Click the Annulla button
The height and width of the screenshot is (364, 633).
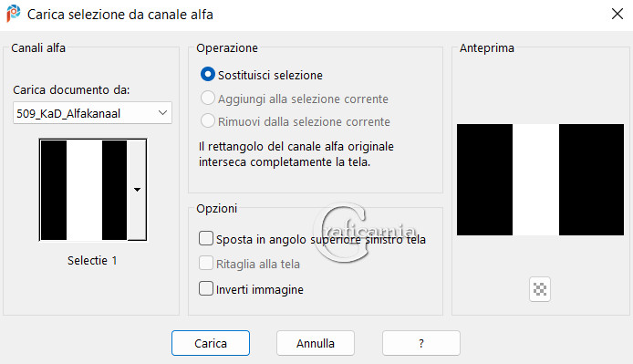[x=316, y=343]
